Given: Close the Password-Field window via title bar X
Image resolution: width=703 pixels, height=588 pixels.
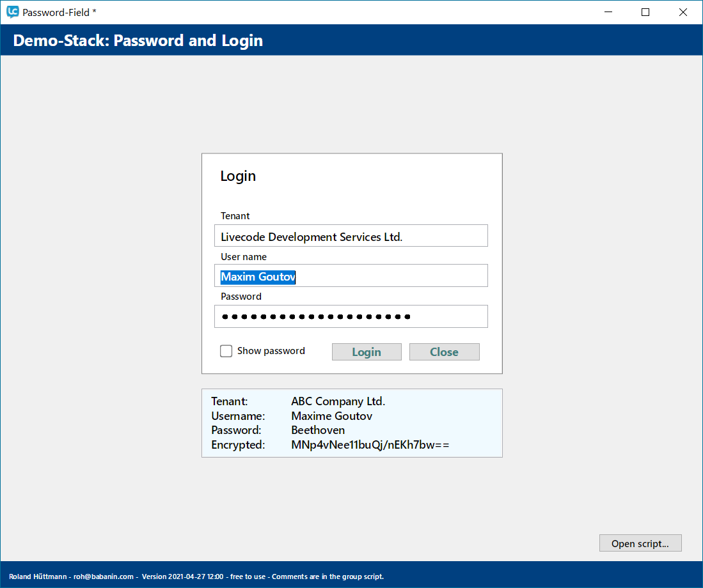Looking at the screenshot, I should [683, 12].
